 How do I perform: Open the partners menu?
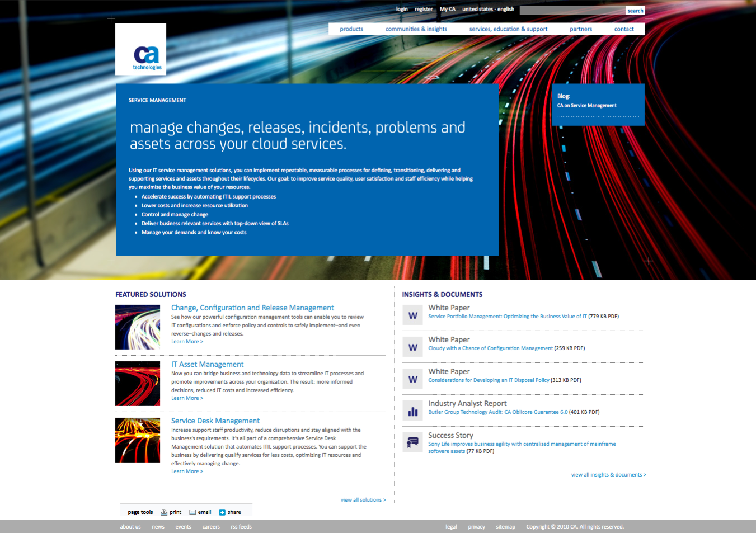[581, 29]
